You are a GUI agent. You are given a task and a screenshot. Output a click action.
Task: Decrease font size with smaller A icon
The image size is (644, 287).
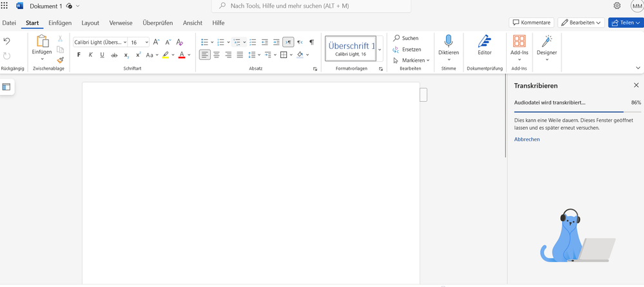click(168, 42)
